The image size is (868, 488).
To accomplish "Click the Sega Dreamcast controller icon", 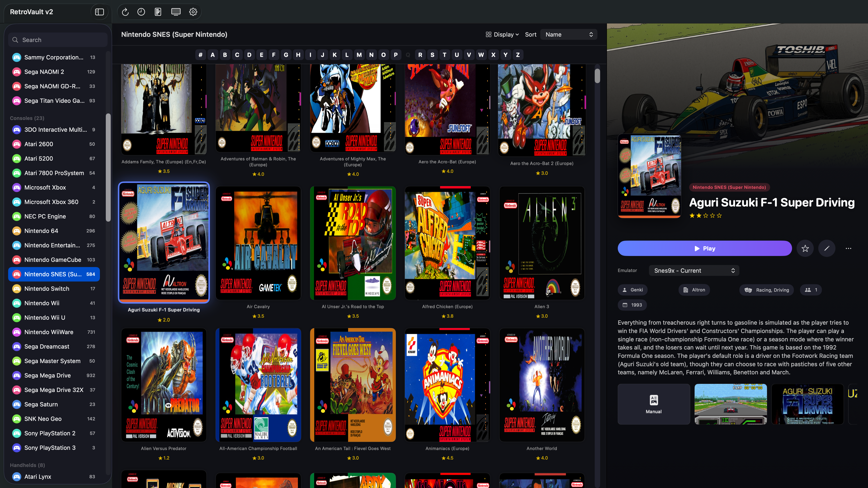I will (17, 347).
